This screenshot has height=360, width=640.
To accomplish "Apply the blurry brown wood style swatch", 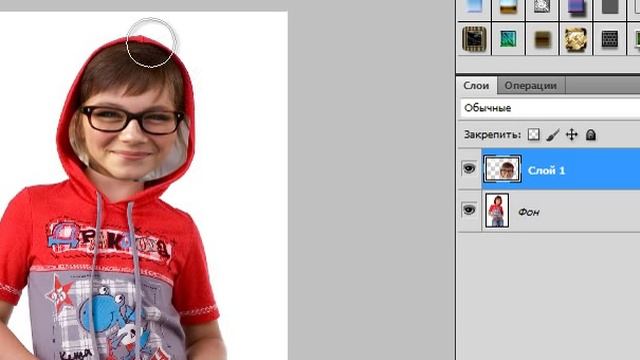I will point(542,39).
